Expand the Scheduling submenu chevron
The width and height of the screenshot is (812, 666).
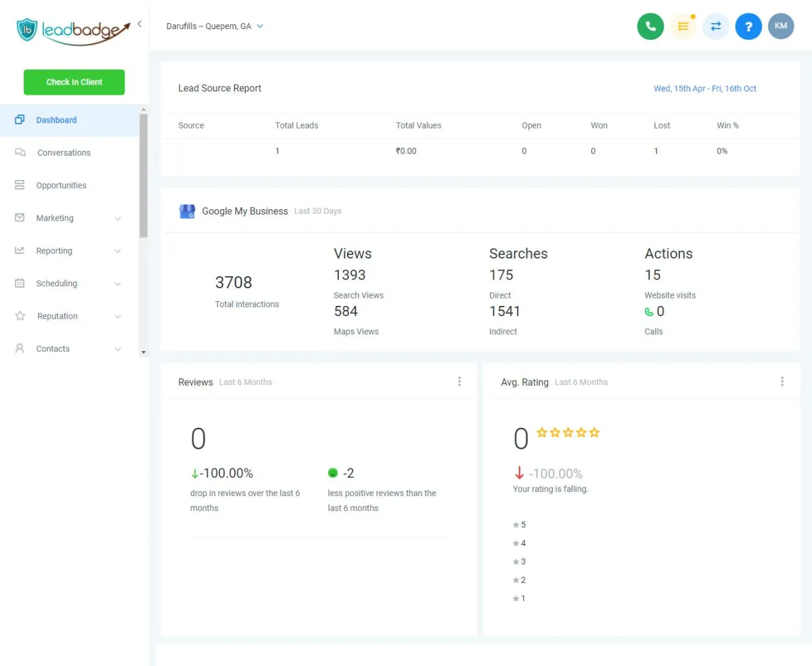[118, 284]
